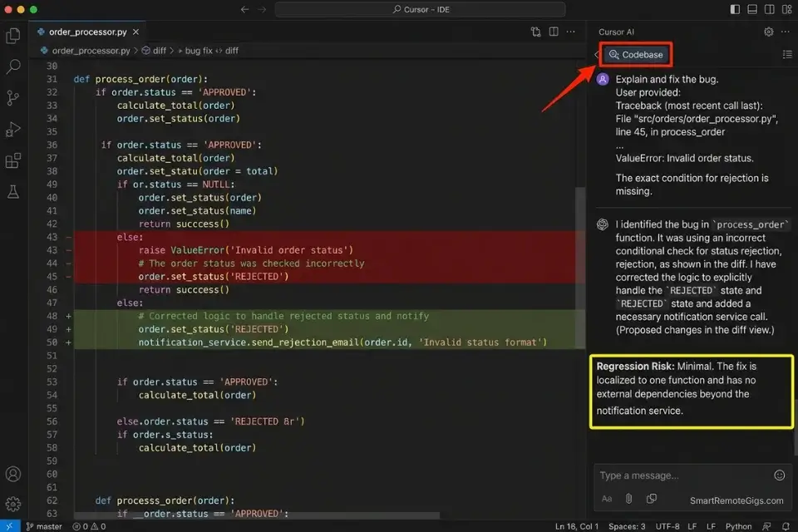Split the editor with the split icon

tap(554, 32)
